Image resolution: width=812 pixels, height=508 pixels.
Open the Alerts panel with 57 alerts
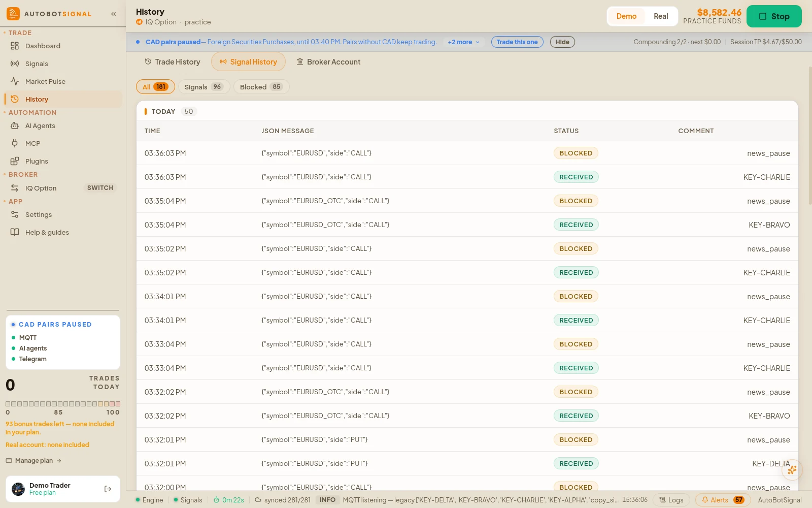pyautogui.click(x=723, y=500)
